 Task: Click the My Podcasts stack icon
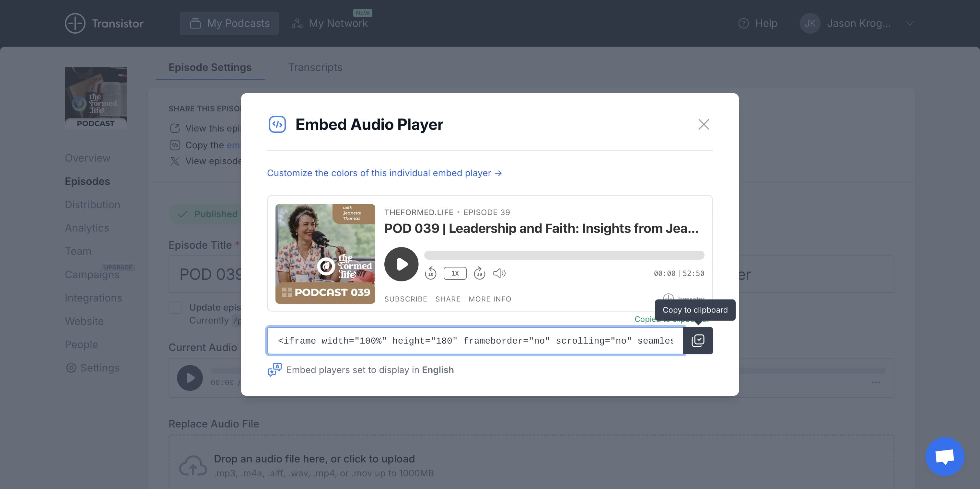point(195,23)
